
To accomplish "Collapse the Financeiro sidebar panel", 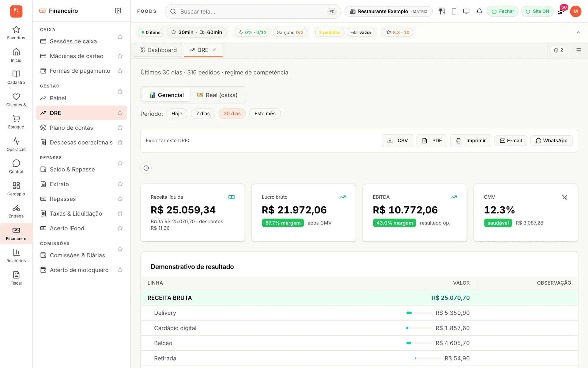I will click(118, 11).
